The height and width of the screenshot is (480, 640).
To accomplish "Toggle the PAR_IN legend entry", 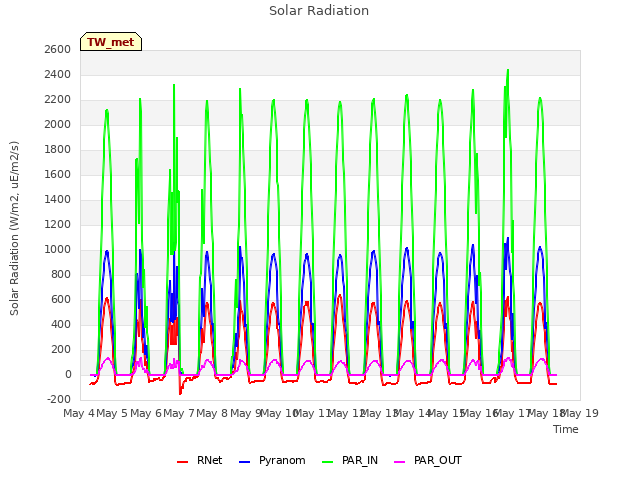I will click(350, 460).
